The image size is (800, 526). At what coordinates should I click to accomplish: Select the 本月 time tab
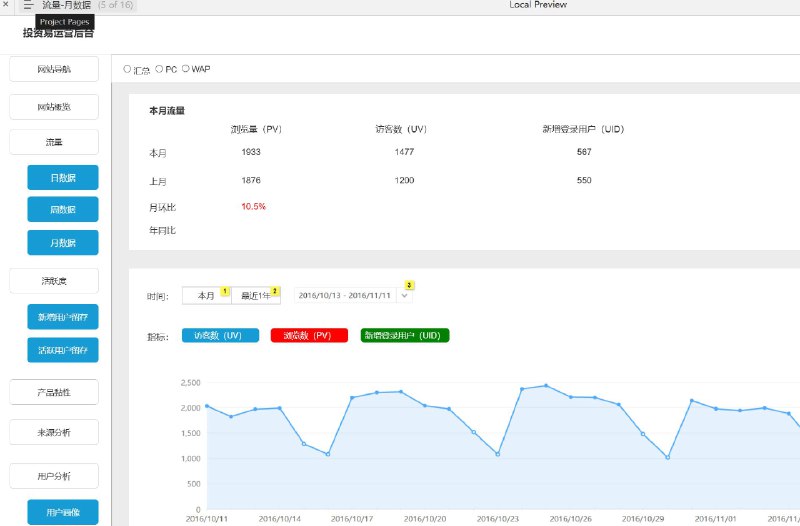206,296
